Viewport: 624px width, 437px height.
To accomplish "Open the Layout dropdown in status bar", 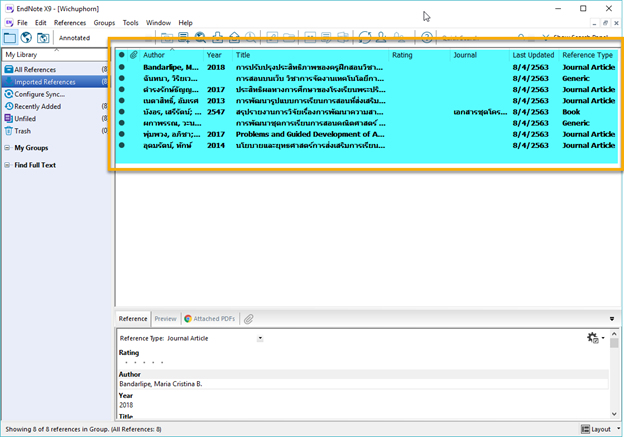I will (600, 428).
